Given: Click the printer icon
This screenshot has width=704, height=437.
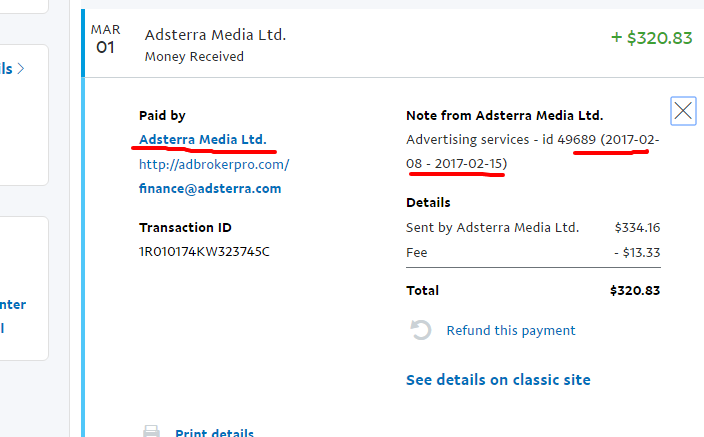Looking at the screenshot, I should (x=151, y=432).
